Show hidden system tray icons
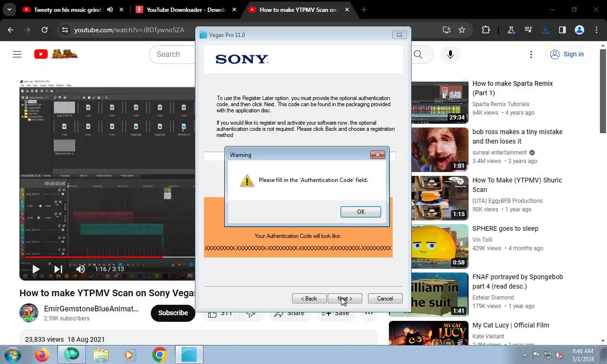Image resolution: width=607 pixels, height=364 pixels. pyautogui.click(x=524, y=355)
